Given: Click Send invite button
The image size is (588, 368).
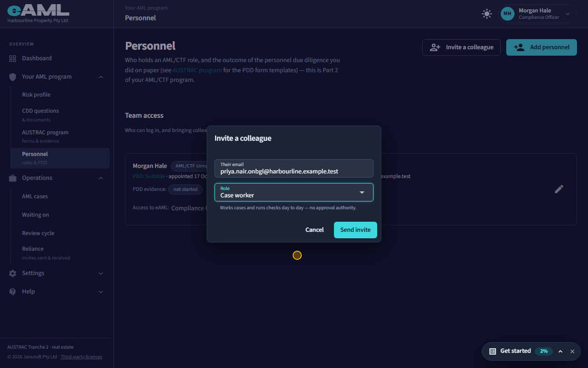Looking at the screenshot, I should [356, 230].
